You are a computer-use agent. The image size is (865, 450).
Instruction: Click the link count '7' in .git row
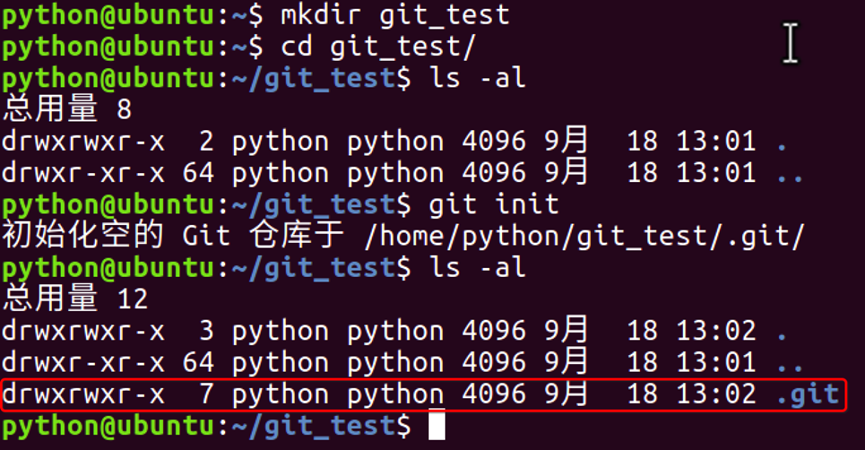click(206, 394)
